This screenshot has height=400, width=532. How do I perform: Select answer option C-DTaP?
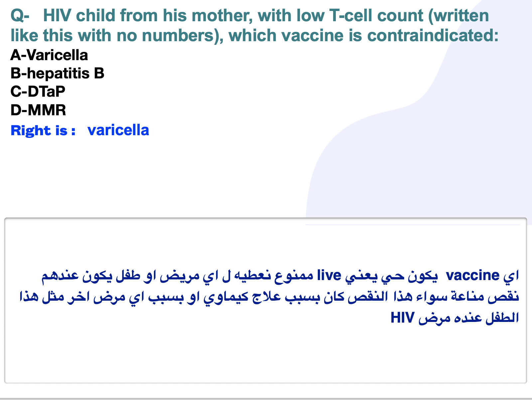pos(38,91)
